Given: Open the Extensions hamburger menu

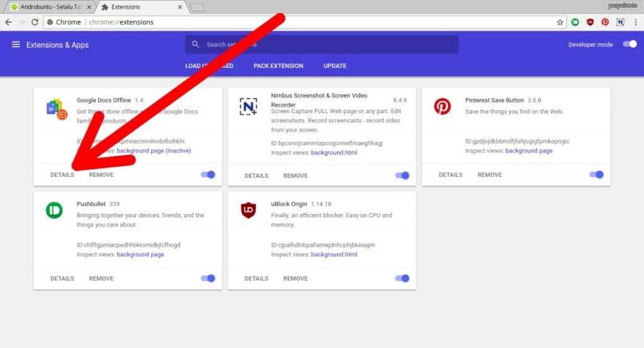Looking at the screenshot, I should (16, 45).
